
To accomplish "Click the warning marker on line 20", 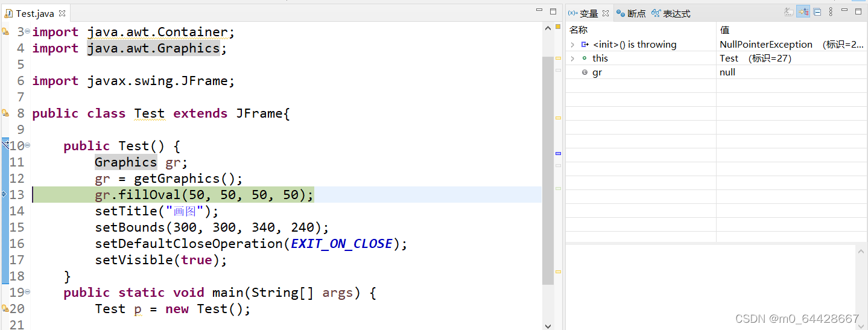I will point(5,308).
